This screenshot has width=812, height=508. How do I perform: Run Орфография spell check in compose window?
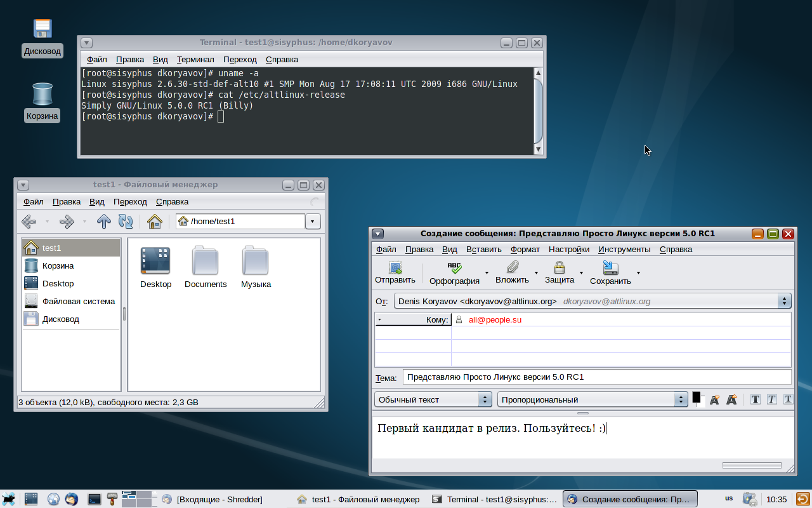(x=454, y=273)
